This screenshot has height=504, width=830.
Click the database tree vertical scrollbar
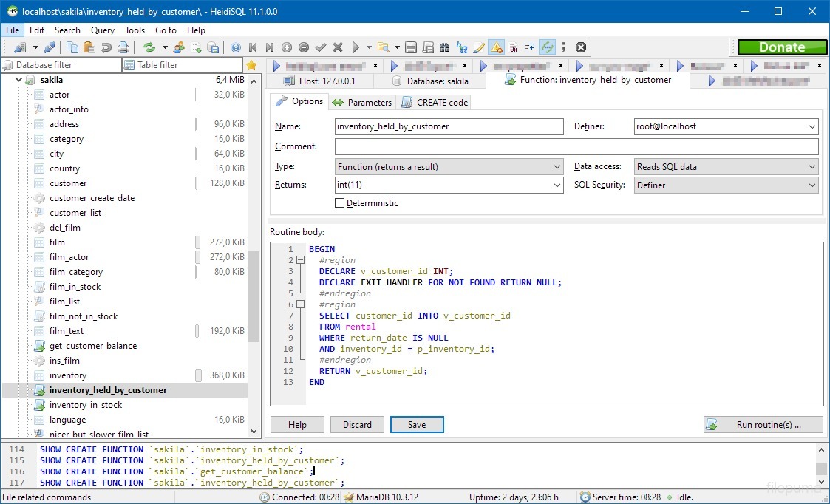point(254,296)
